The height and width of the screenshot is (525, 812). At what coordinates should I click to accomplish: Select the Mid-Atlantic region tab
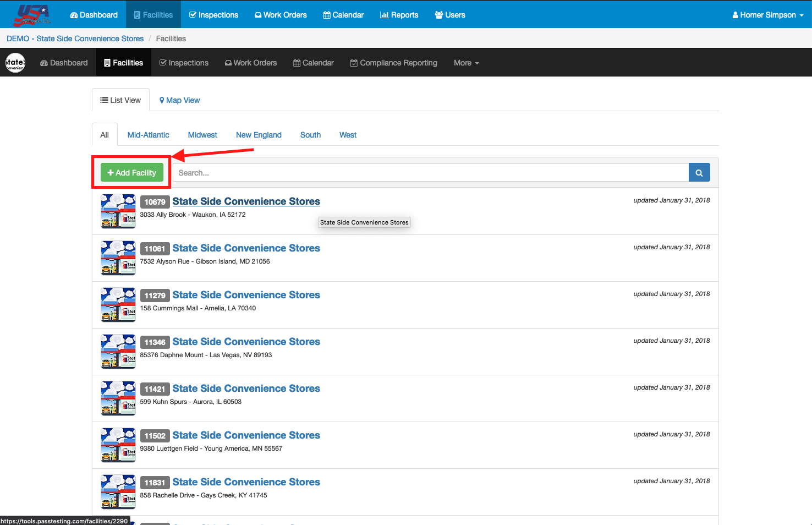[149, 135]
